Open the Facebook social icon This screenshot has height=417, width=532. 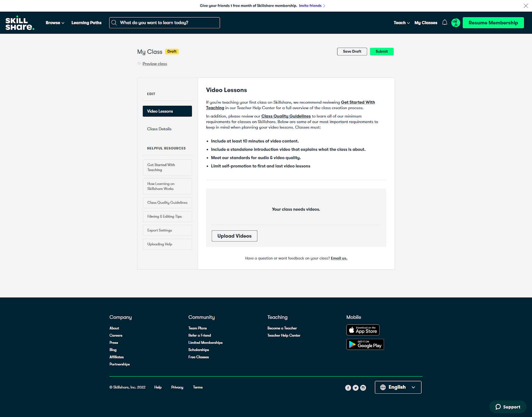coord(348,388)
